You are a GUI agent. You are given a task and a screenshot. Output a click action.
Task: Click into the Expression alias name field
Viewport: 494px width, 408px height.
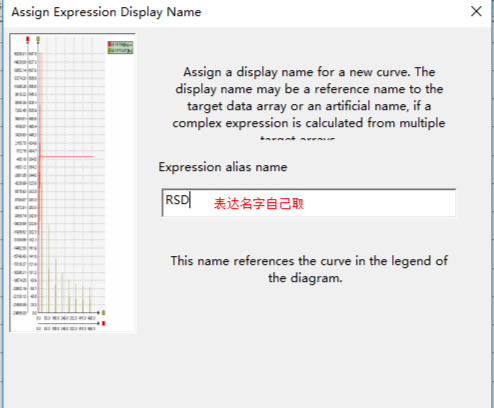[309, 203]
